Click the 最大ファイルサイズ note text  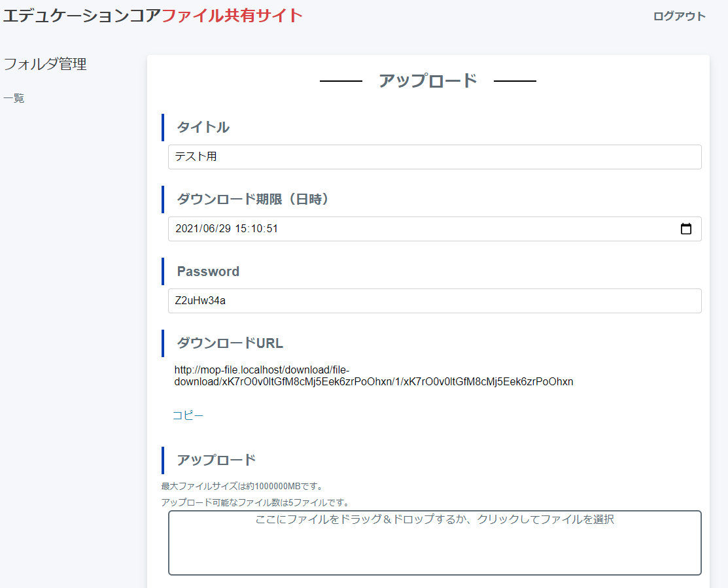point(242,486)
